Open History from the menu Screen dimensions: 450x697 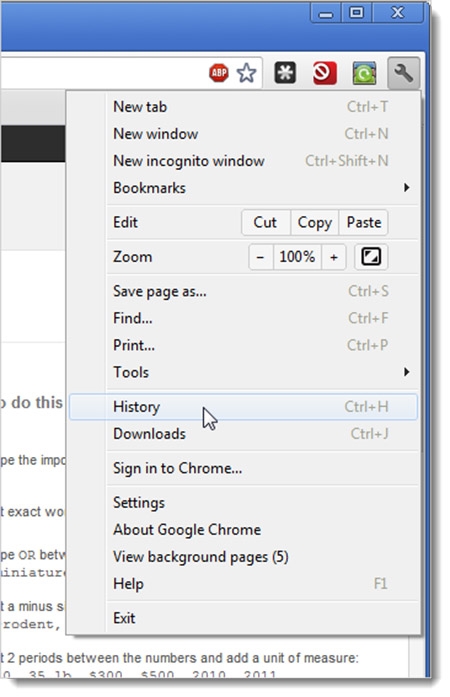(244, 407)
